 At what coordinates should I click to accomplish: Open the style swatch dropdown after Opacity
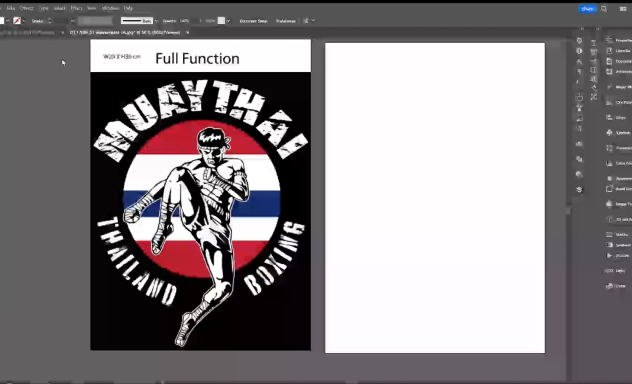(x=228, y=21)
